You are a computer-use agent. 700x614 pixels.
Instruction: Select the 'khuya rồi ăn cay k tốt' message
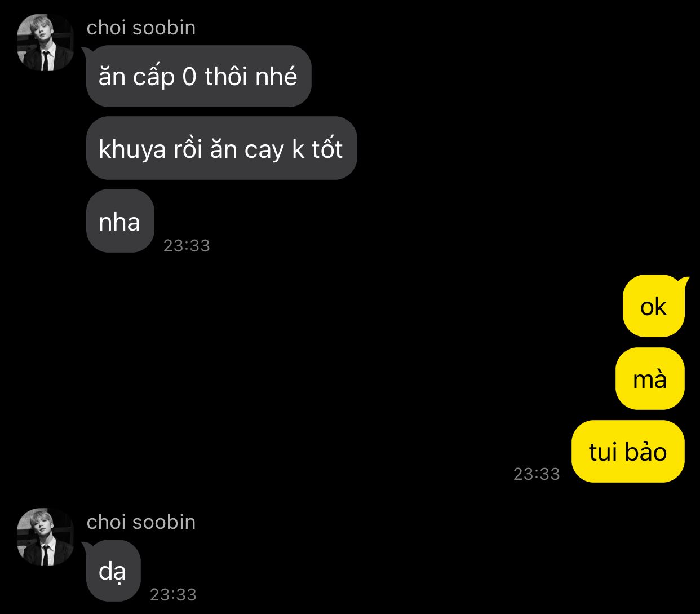(x=221, y=148)
